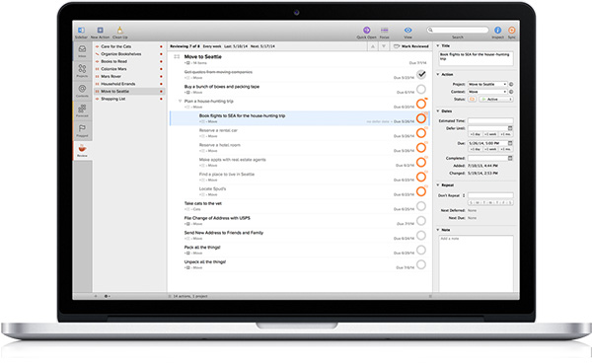Select Household Errands project
Viewport: 592px width, 364px height.
click(129, 84)
